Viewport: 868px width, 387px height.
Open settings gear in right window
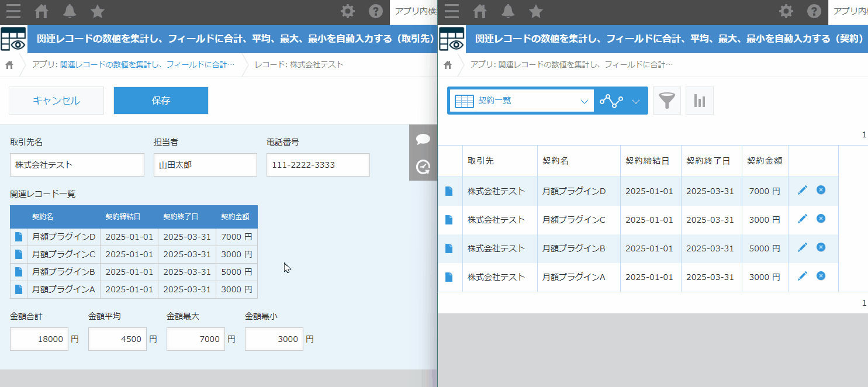[x=786, y=11]
